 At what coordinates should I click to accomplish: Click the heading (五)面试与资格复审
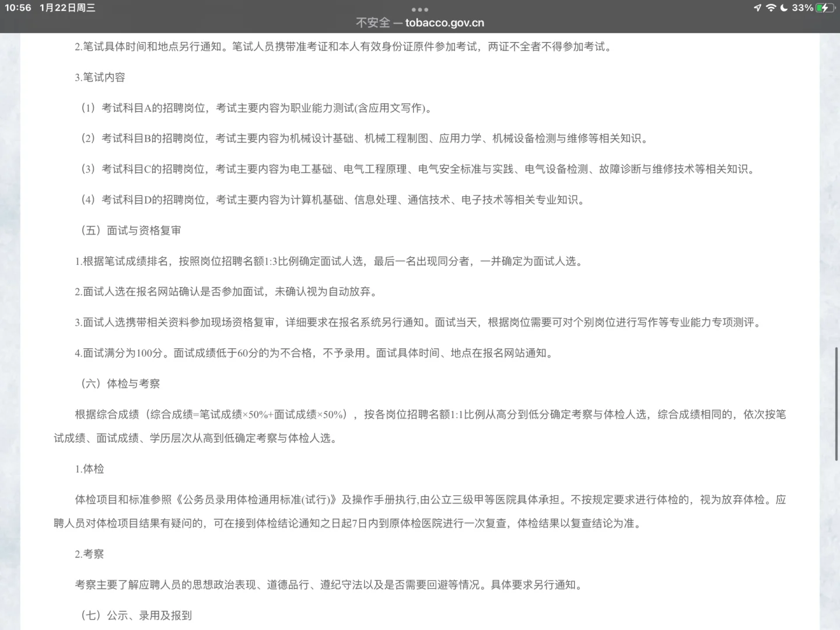point(131,230)
